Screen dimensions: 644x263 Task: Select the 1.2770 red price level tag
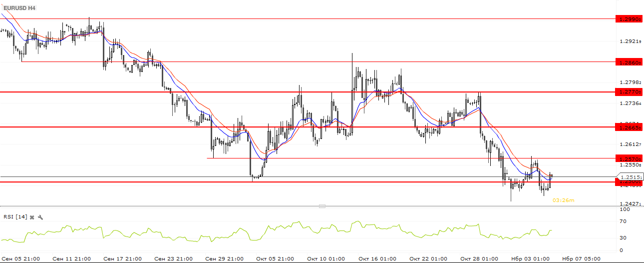tap(629, 92)
